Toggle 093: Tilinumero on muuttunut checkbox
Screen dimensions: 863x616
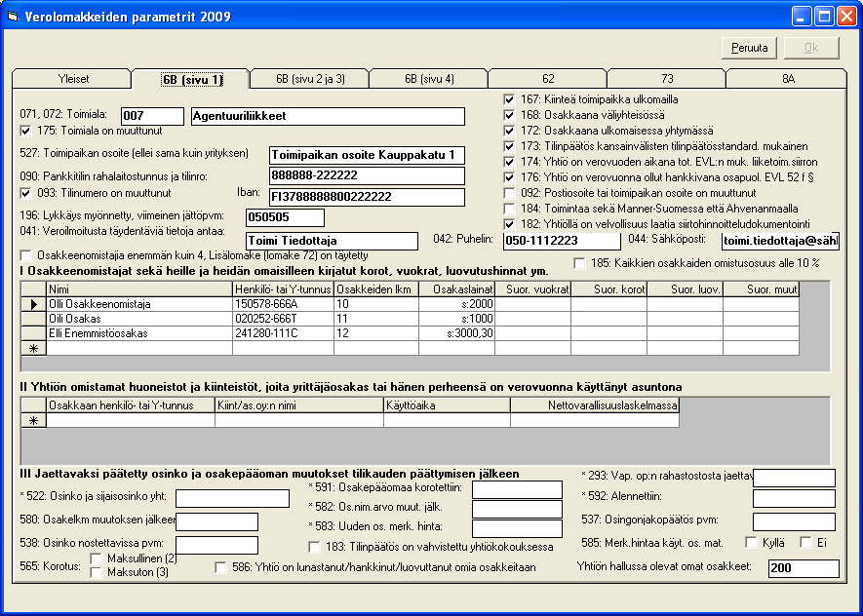(x=25, y=193)
